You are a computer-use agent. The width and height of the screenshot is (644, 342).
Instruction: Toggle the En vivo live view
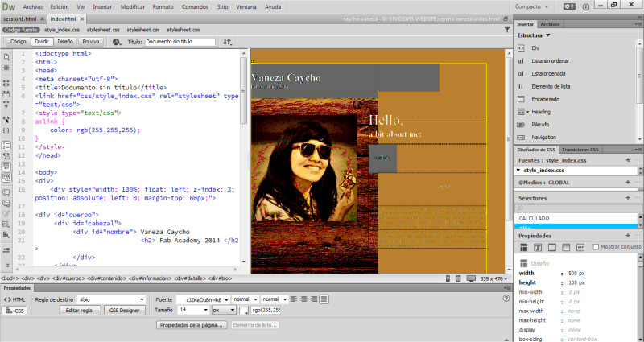pyautogui.click(x=92, y=41)
